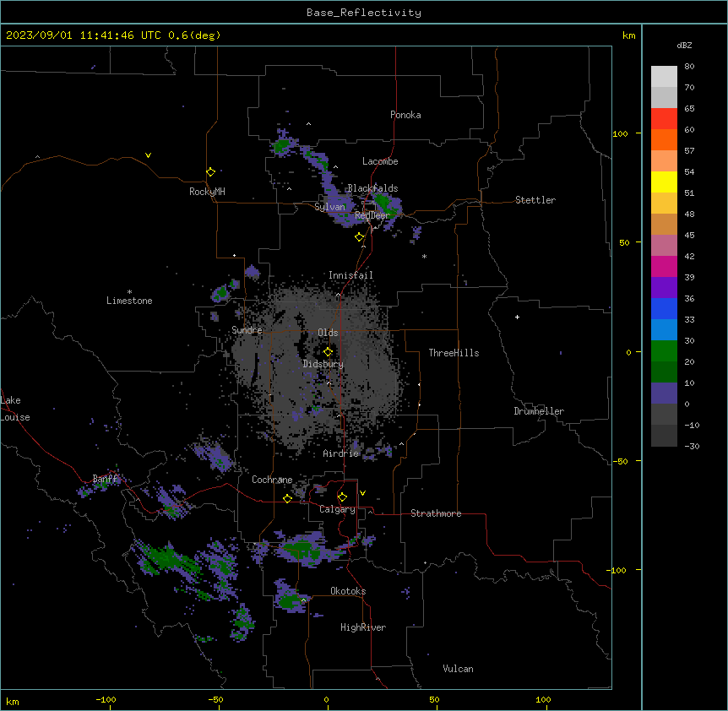Click the -30 value on the dBZ legend
The image size is (728, 711).
pyautogui.click(x=692, y=446)
